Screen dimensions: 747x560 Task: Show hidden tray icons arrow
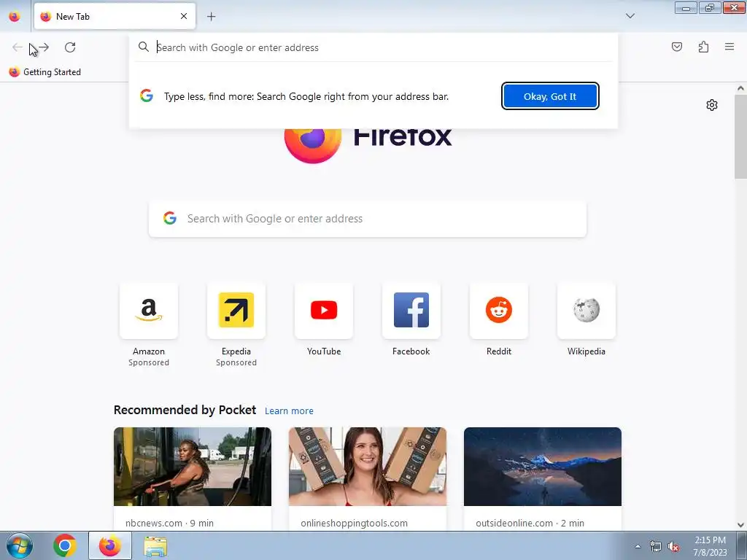coord(638,546)
